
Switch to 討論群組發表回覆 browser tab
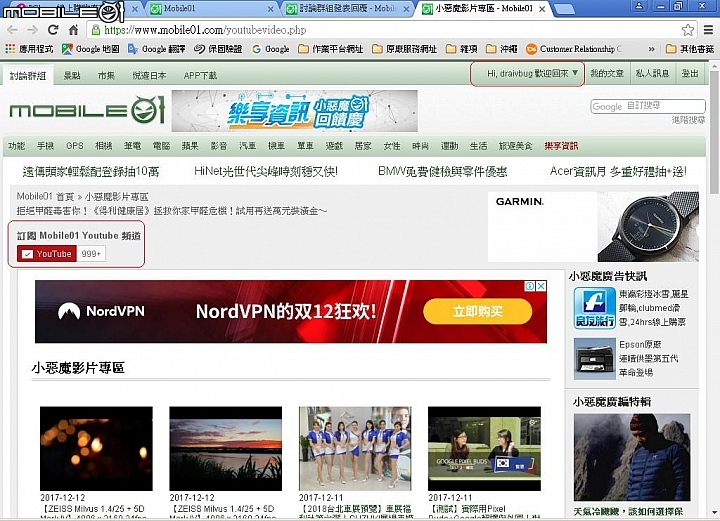(x=347, y=8)
